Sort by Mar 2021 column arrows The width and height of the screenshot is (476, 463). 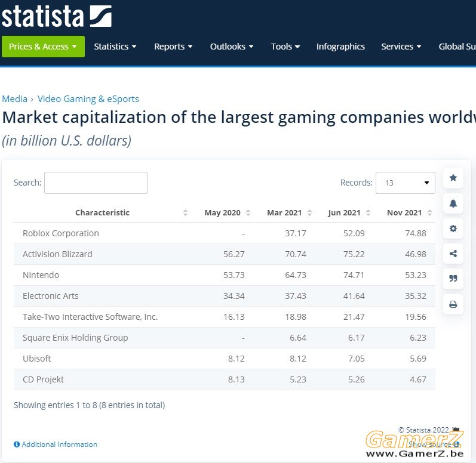pyautogui.click(x=309, y=212)
